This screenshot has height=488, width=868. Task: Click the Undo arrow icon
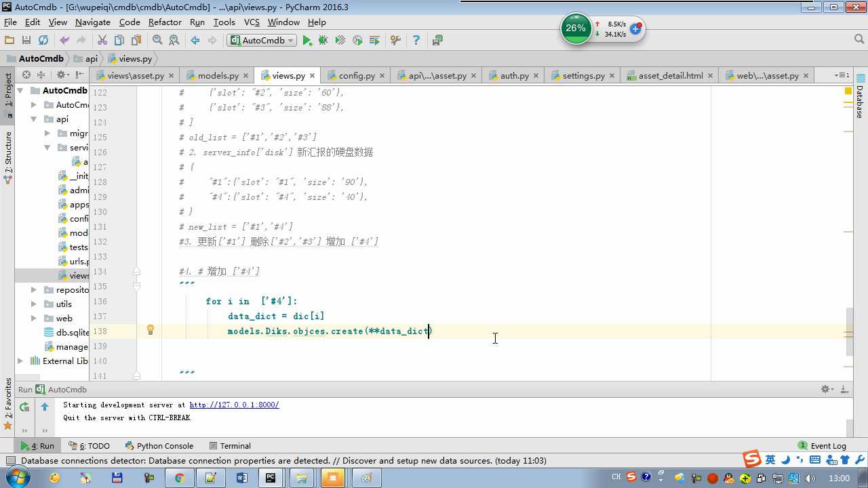64,41
